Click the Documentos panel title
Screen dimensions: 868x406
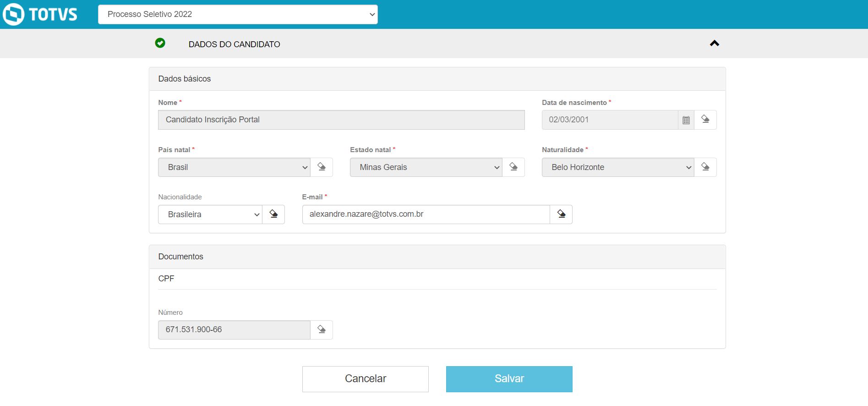181,257
